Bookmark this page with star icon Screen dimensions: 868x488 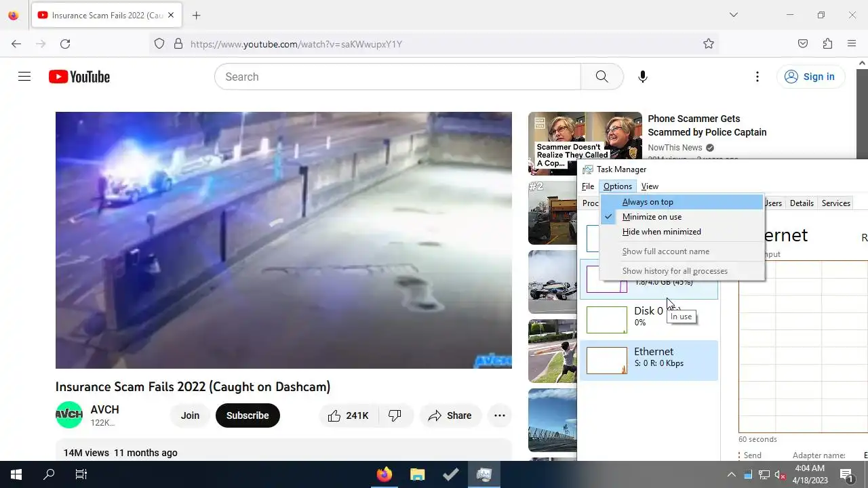coord(709,43)
